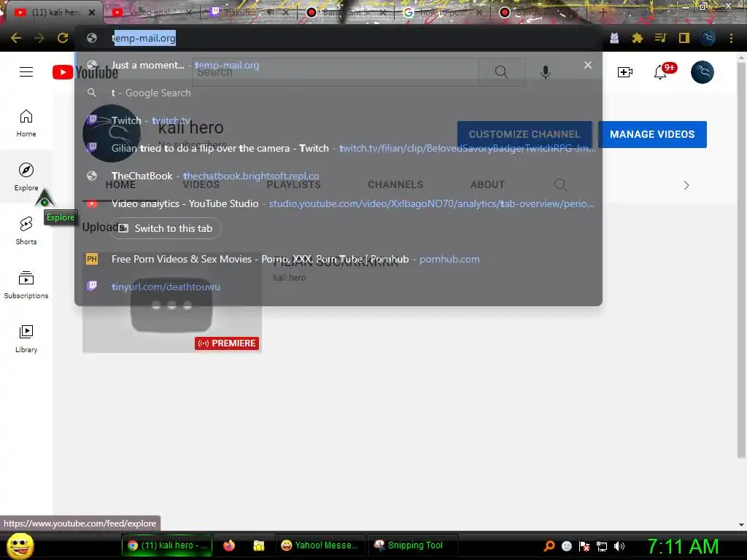Open a new tab with the plus button

[x=603, y=12]
